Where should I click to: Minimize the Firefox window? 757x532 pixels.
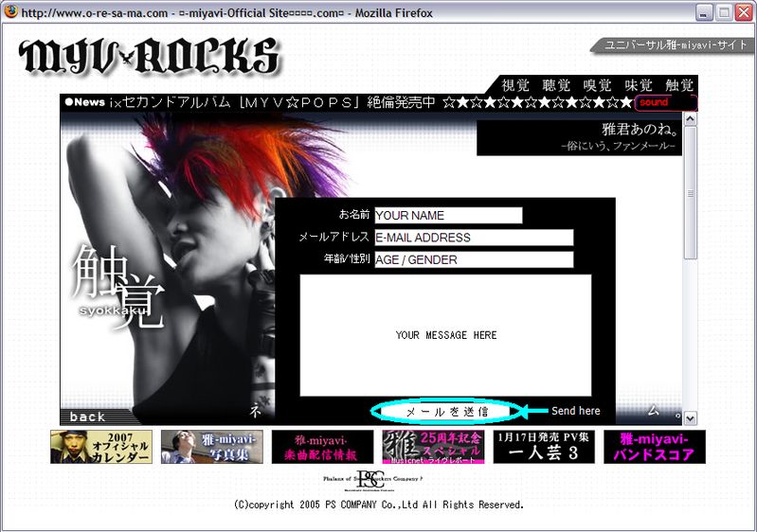(704, 12)
